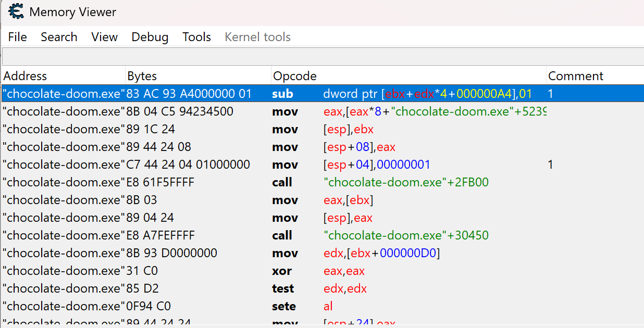The width and height of the screenshot is (644, 328).
Task: Click bytes 83 AC 93 A4000000 01
Action: (189, 94)
